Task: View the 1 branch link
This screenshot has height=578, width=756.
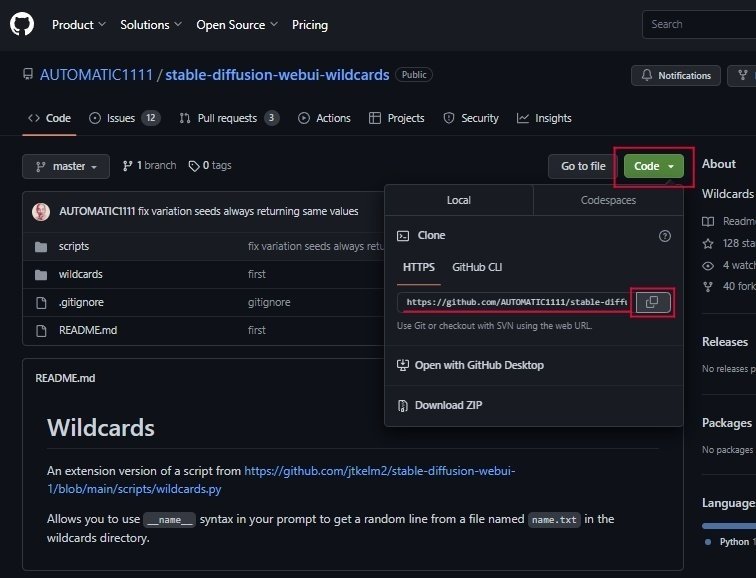Action: pyautogui.click(x=149, y=165)
